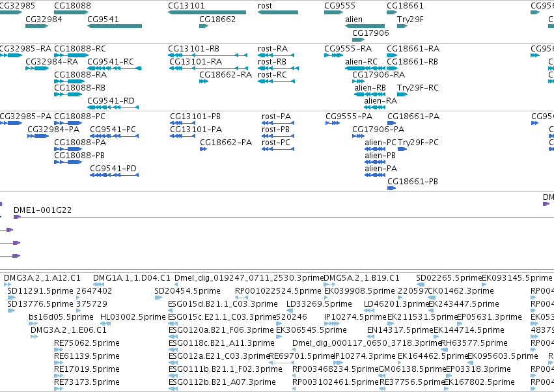
Task: Select transcript CG13101-RA
Action: pos(196,61)
